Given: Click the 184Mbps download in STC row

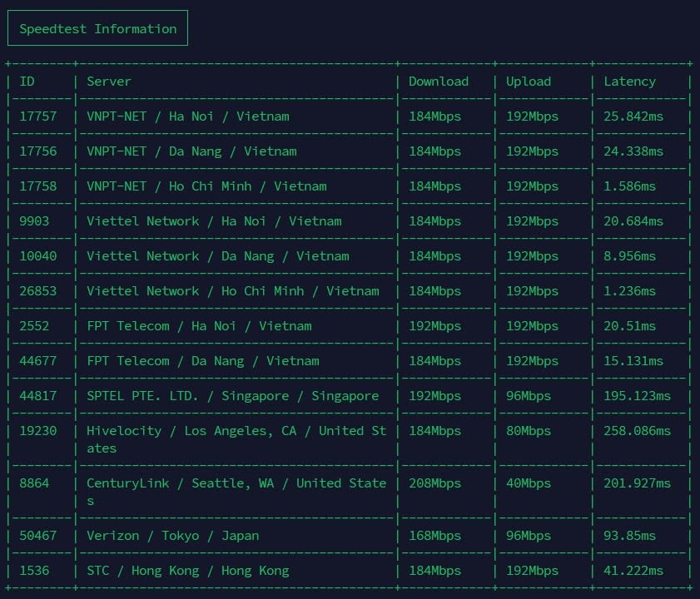Looking at the screenshot, I should point(434,571).
